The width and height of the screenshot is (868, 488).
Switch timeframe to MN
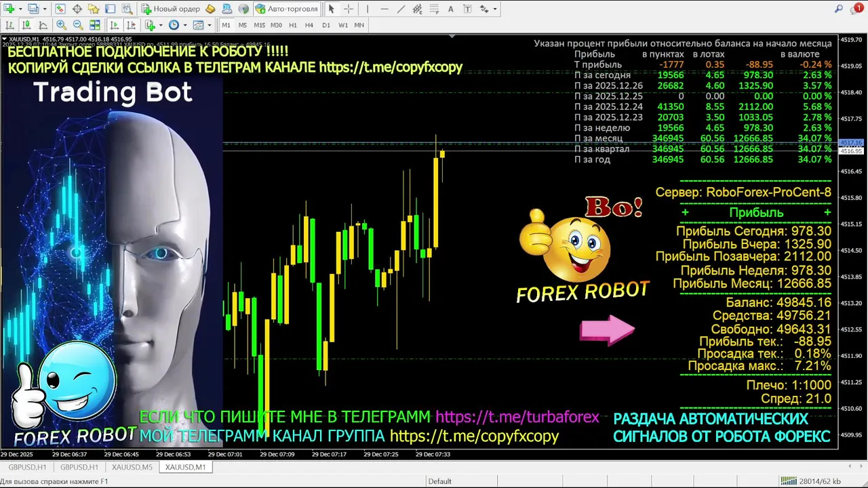click(x=359, y=25)
